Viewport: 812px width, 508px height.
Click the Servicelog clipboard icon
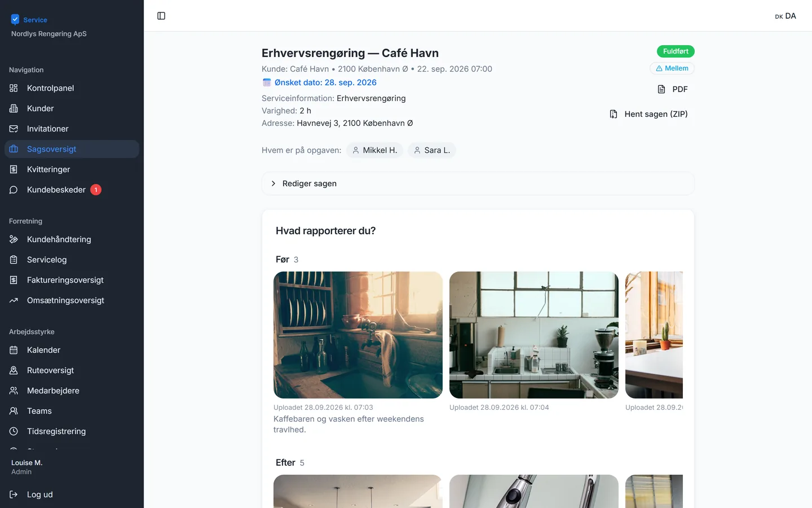[x=14, y=260]
